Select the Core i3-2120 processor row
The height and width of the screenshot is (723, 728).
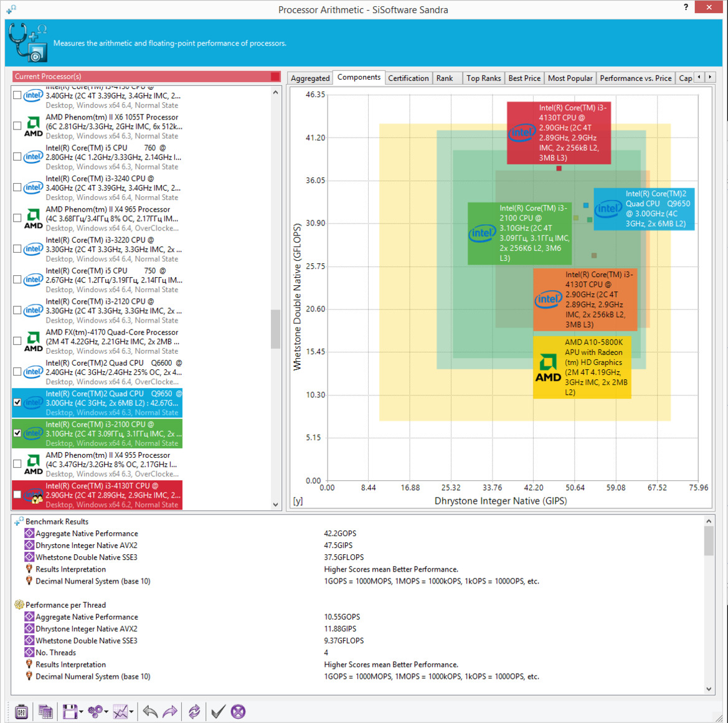coord(97,310)
